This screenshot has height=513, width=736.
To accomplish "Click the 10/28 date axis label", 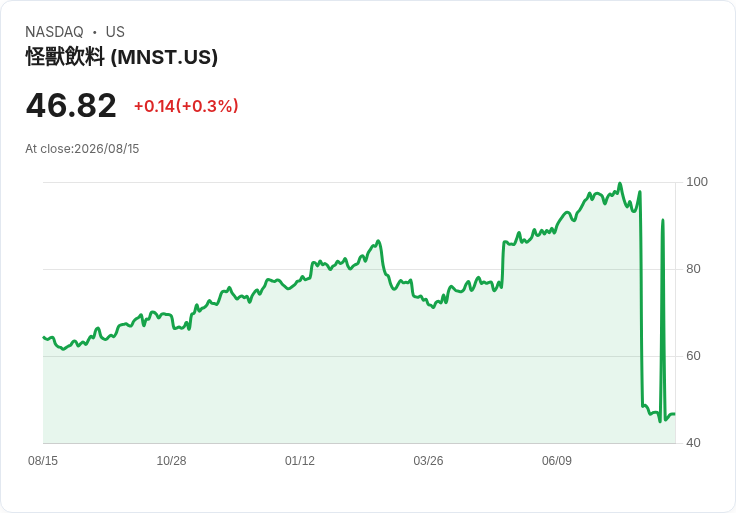I will (x=171, y=460).
